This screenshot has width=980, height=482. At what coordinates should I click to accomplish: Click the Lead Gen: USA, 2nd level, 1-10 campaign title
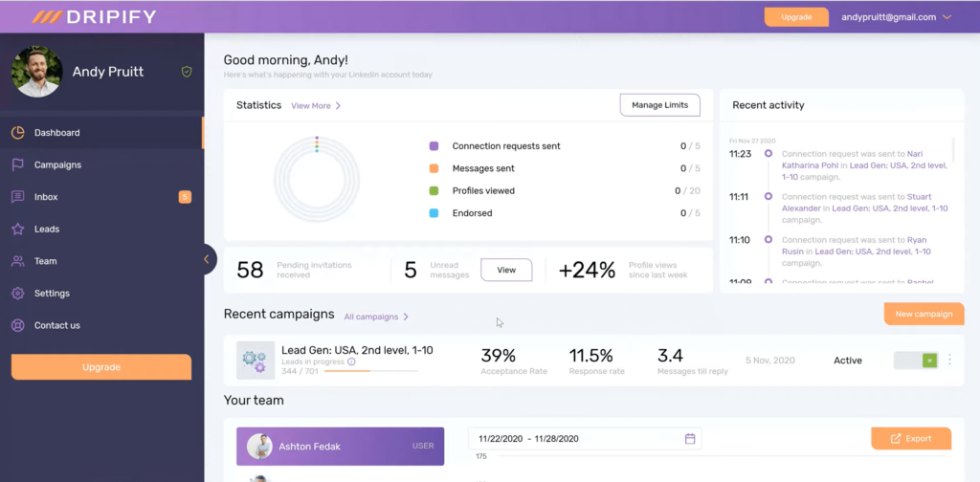tap(357, 350)
